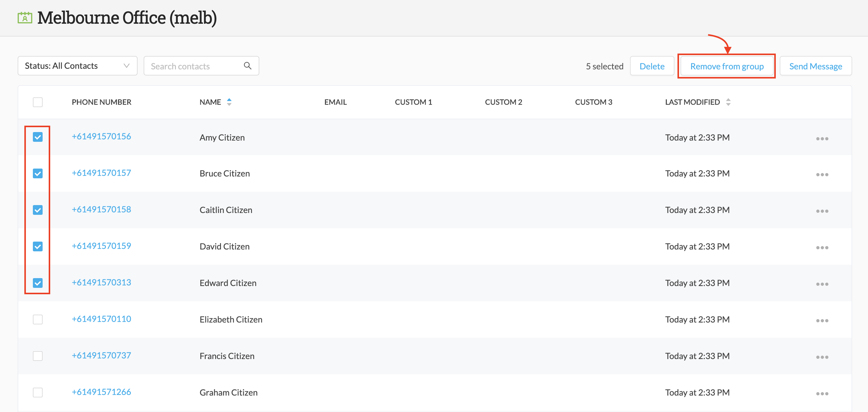
Task: Click Amy Citizen's last modified time
Action: [697, 138]
